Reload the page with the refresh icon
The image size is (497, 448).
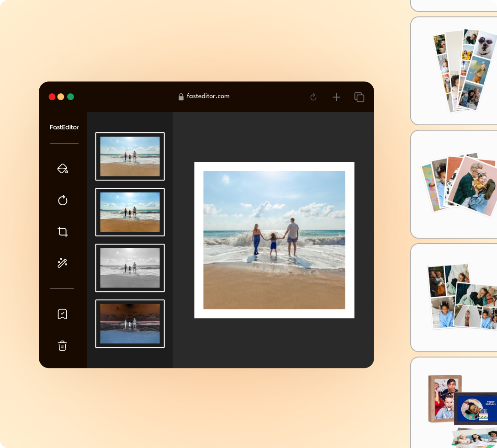(313, 96)
